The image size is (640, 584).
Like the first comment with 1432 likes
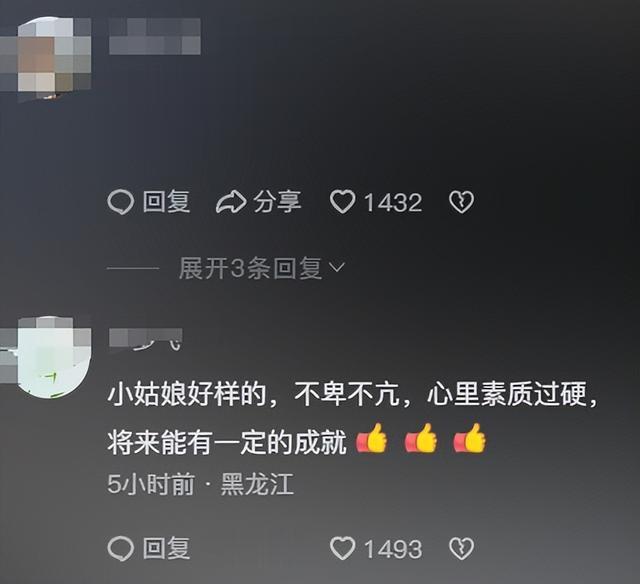342,202
